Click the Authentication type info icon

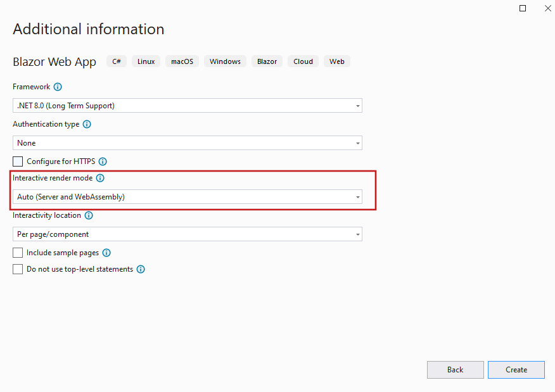(87, 124)
